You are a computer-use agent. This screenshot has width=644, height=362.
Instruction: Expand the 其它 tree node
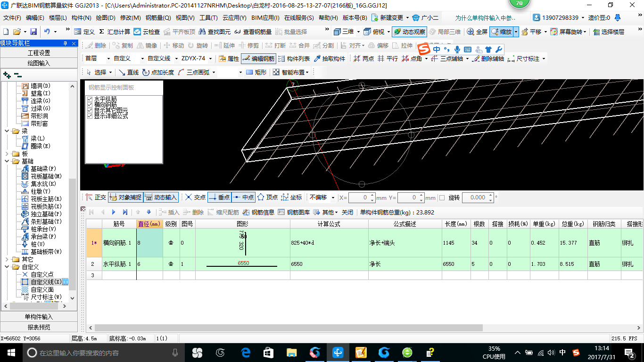(7, 259)
